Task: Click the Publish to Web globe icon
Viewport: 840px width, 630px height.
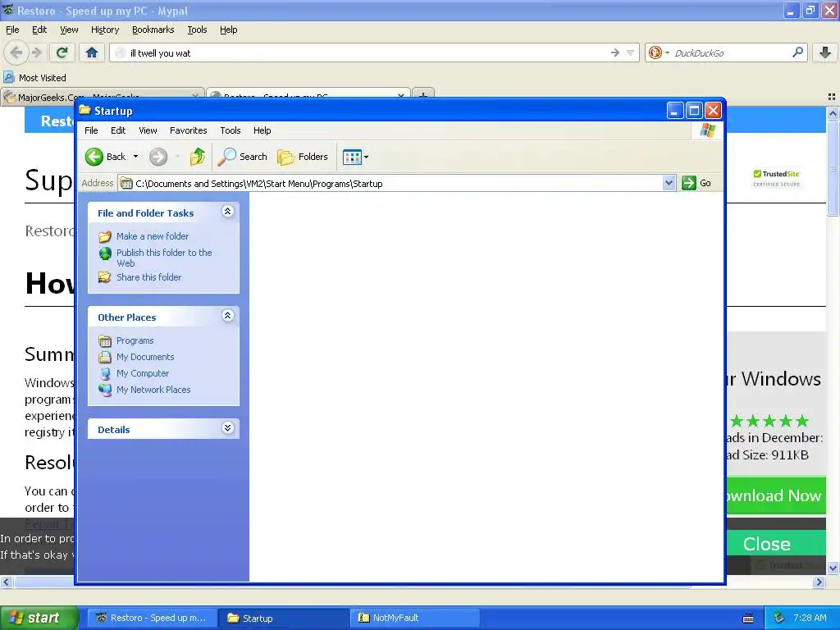Action: (105, 253)
